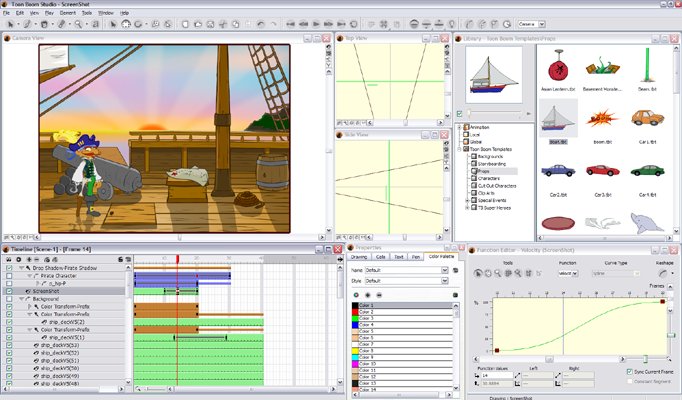The height and width of the screenshot is (400, 682).
Task: Adjust the horizontal zoom slider in Function Editor
Action: click(x=645, y=359)
